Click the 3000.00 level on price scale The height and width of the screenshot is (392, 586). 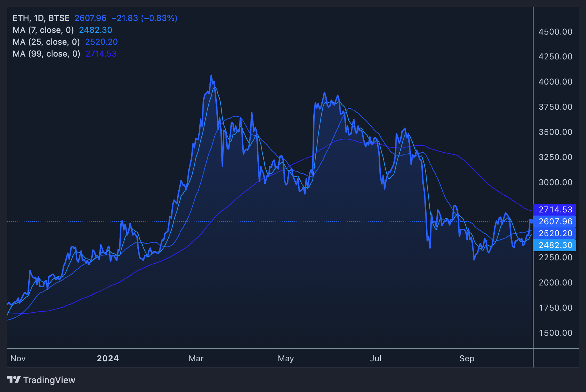555,182
